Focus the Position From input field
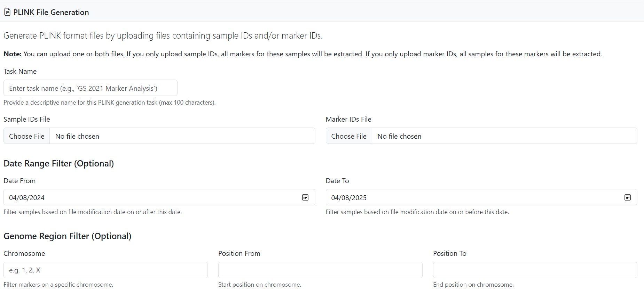 point(320,270)
